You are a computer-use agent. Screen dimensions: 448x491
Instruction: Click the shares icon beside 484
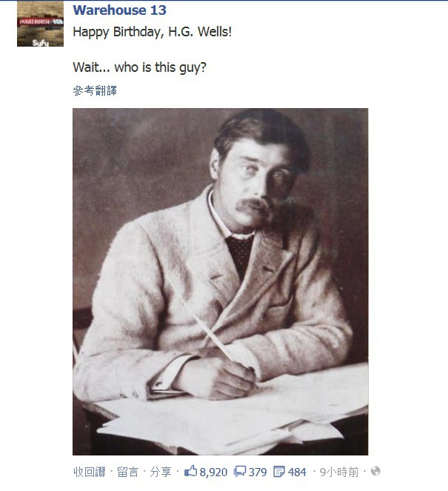[279, 472]
